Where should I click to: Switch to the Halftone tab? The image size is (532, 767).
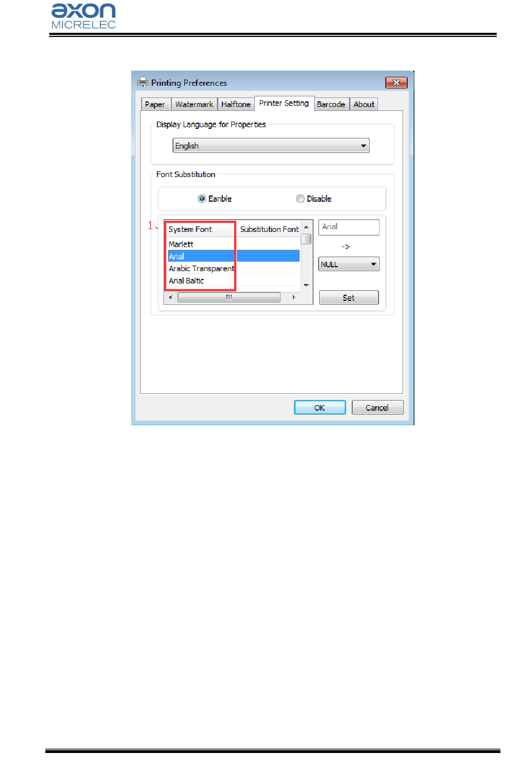coord(236,104)
